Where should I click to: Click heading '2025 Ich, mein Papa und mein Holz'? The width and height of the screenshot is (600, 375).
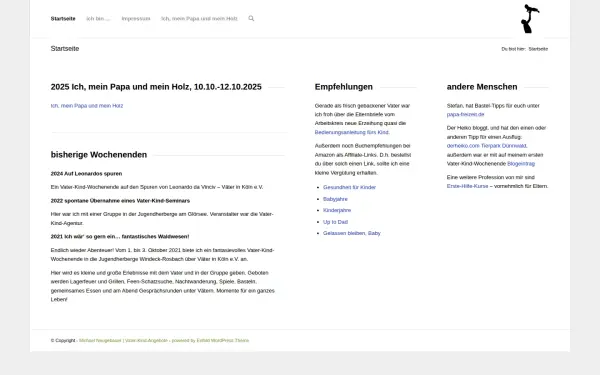tap(156, 87)
